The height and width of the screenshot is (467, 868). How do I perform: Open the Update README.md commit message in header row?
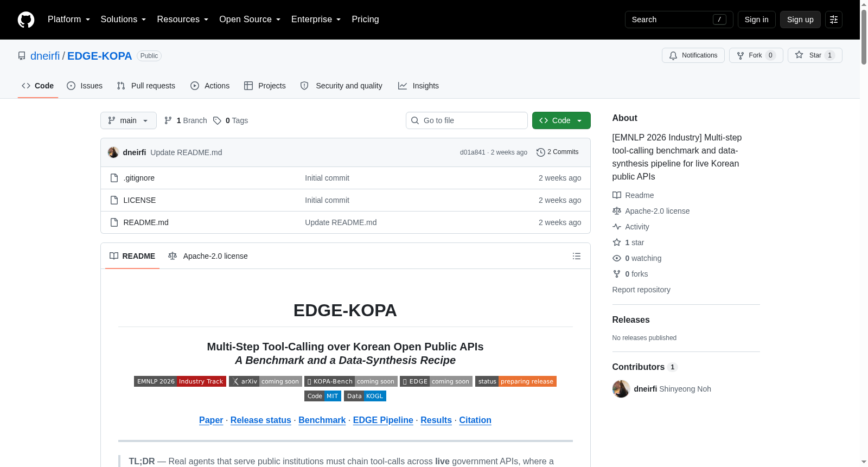(186, 152)
